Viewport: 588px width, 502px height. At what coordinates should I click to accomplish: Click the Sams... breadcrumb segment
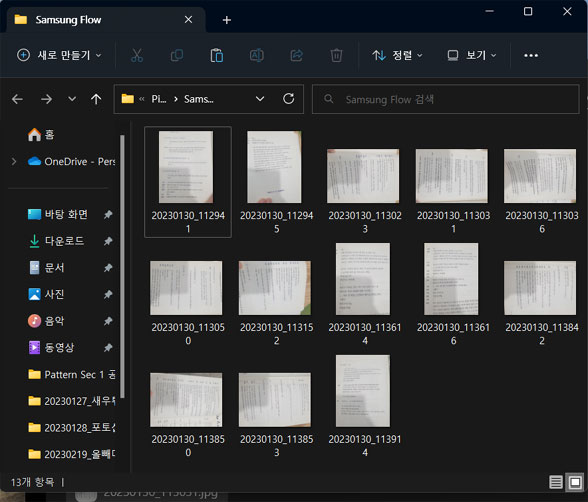(198, 99)
